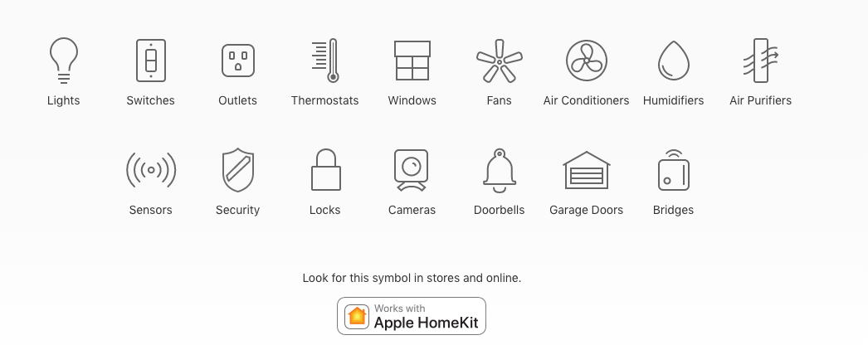Click the Air Purifiers icon

click(x=761, y=61)
